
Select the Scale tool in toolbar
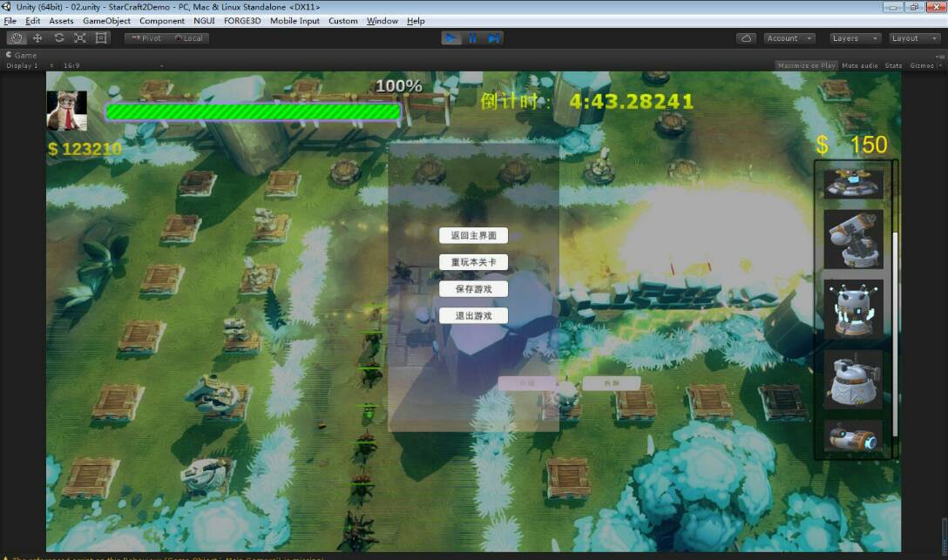[80, 38]
